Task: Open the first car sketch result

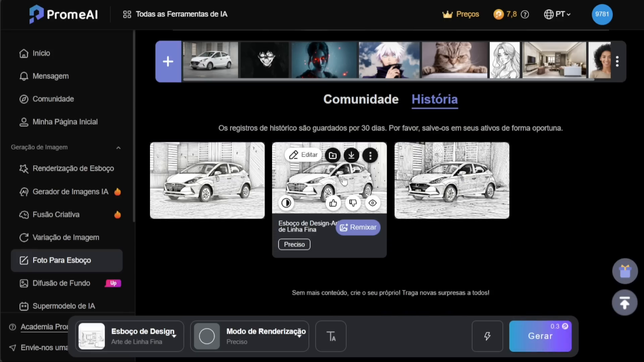Action: [x=207, y=180]
